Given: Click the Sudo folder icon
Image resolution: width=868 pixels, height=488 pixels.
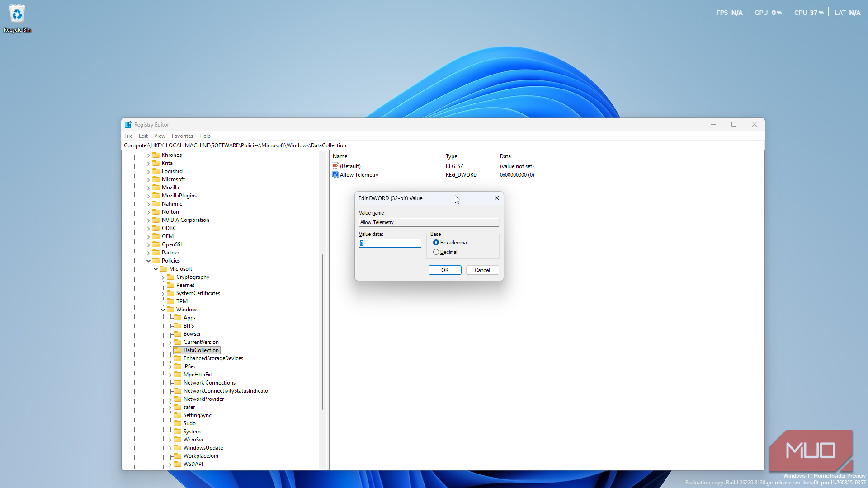Looking at the screenshot, I should click(x=178, y=423).
